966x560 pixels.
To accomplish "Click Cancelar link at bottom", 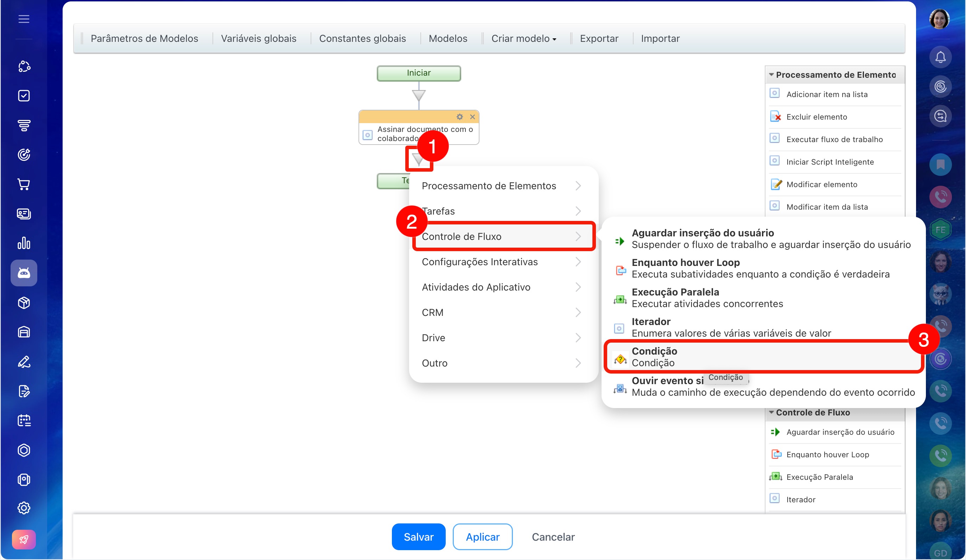I will tap(553, 537).
